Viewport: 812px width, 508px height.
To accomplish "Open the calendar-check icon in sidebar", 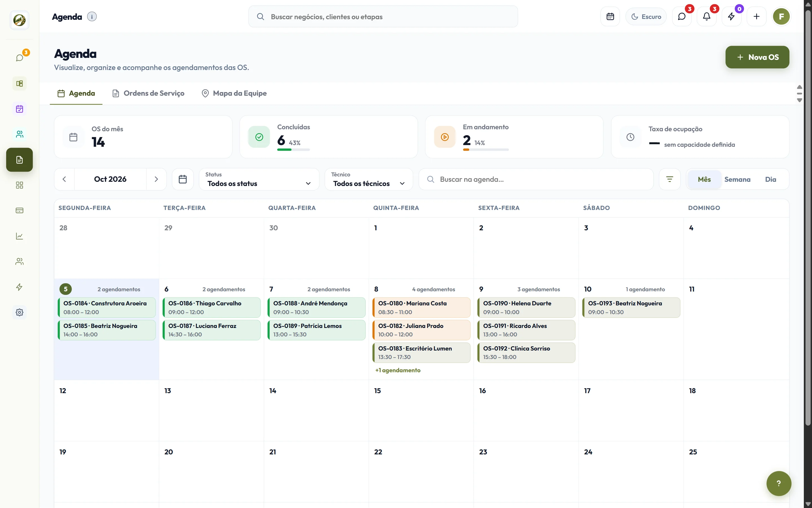I will [19, 109].
